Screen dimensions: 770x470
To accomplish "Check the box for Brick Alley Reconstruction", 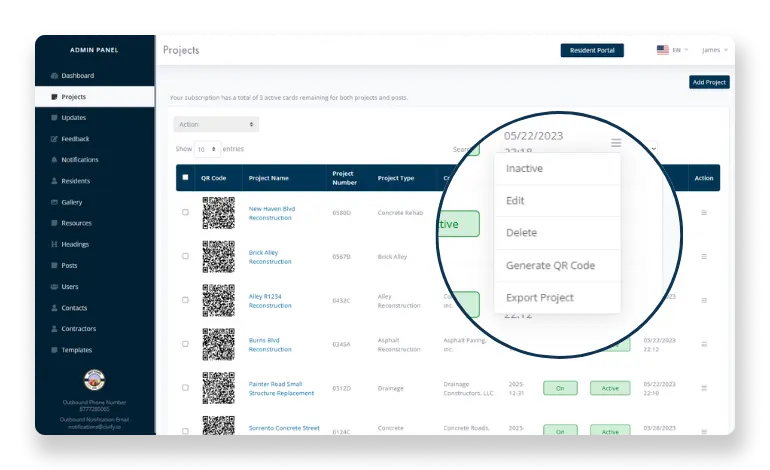I will pos(185,256).
